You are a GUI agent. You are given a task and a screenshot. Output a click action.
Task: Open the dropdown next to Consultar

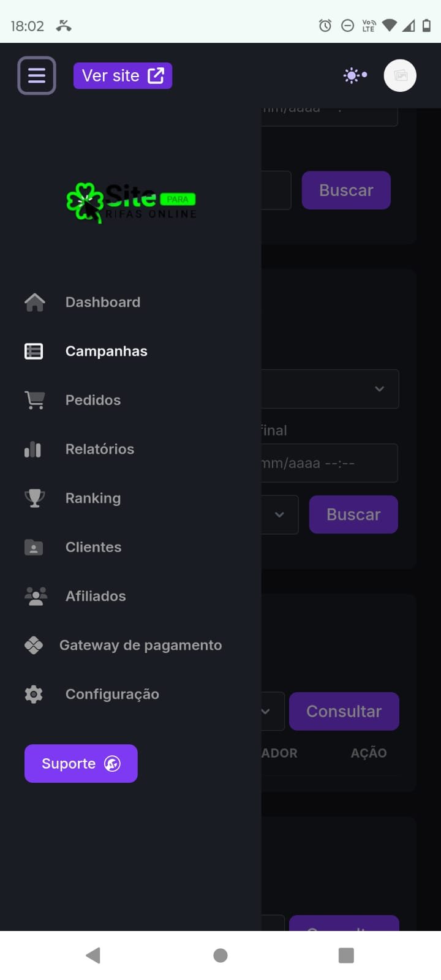tap(273, 711)
